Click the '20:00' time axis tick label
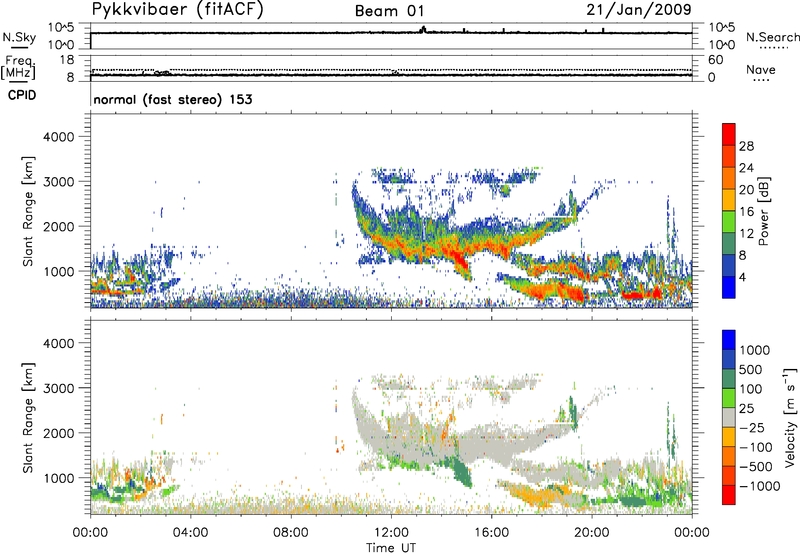The height and width of the screenshot is (554, 800). [592, 533]
